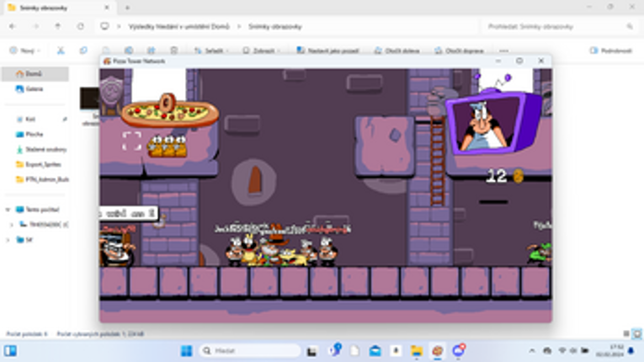Viewport: 644px width, 362px height.
Task: Click Tento počítač in the navigation pane
Action: pos(38,210)
